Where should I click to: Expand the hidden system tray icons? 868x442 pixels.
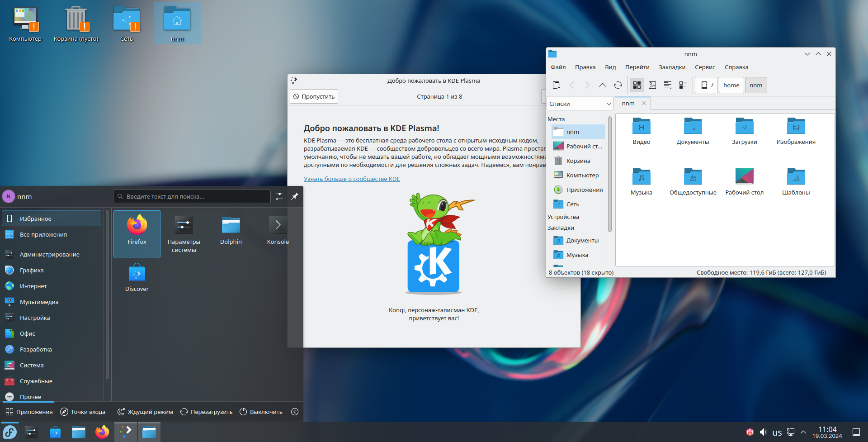[x=803, y=432]
